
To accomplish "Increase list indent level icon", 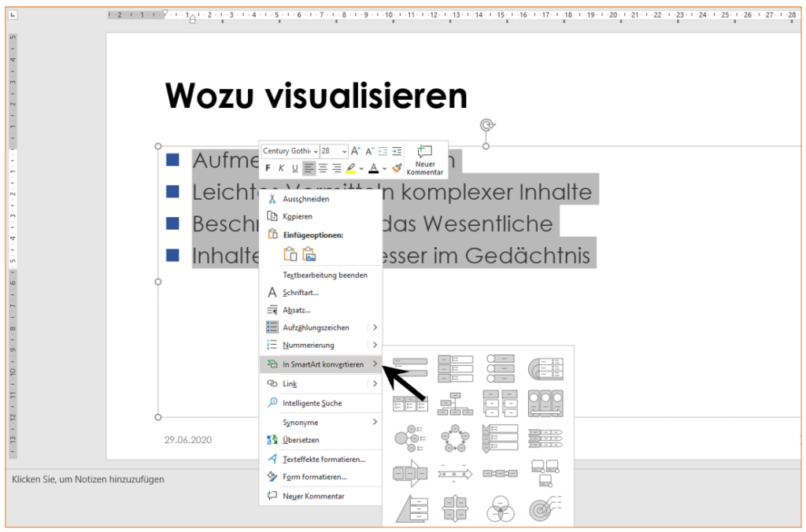I will [397, 151].
